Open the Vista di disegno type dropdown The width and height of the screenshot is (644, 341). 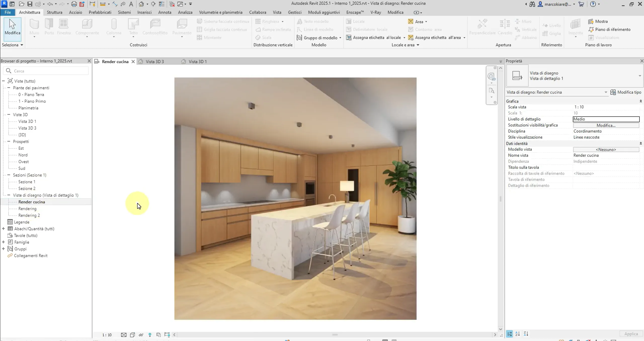(640, 76)
